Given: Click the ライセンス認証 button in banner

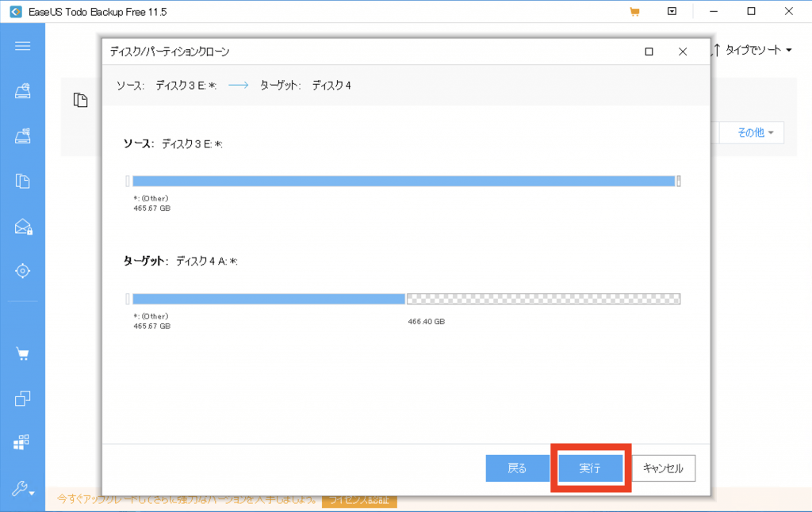Looking at the screenshot, I should coord(359,500).
